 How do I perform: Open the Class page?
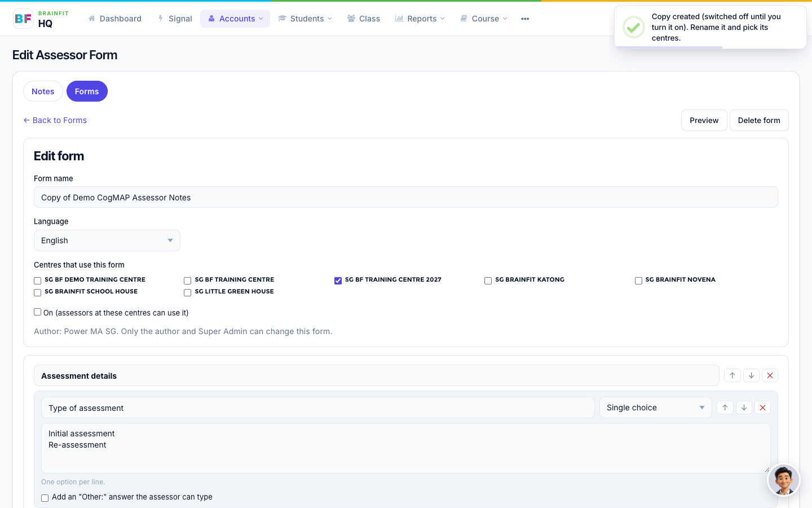coord(364,19)
